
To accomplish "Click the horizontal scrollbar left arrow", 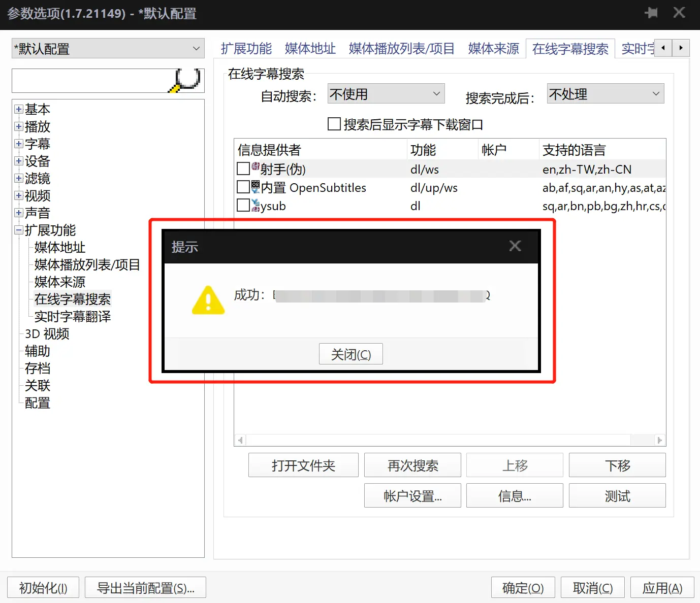I will point(240,440).
